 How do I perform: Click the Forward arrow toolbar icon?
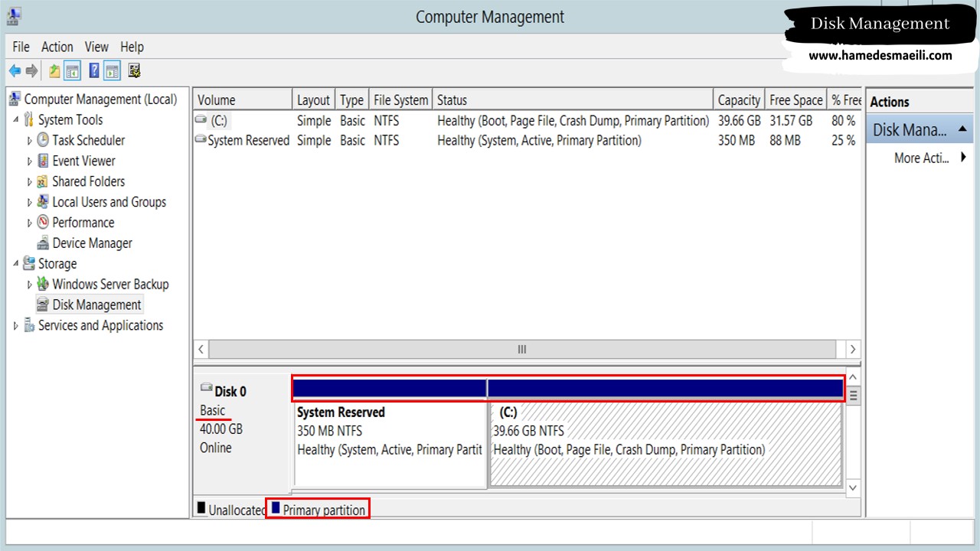coord(31,71)
